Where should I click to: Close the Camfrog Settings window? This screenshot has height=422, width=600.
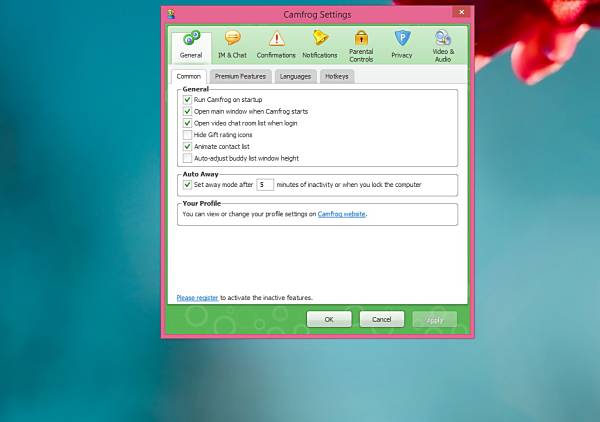(461, 12)
